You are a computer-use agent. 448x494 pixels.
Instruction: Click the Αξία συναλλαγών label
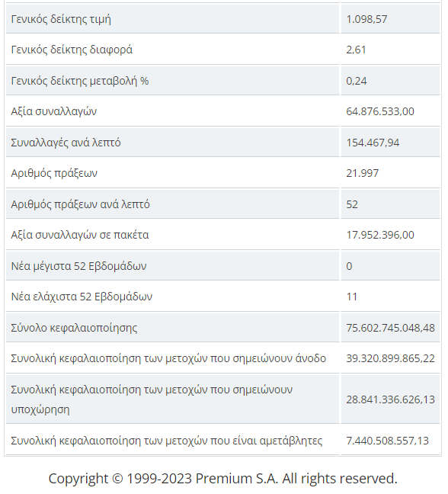click(54, 111)
